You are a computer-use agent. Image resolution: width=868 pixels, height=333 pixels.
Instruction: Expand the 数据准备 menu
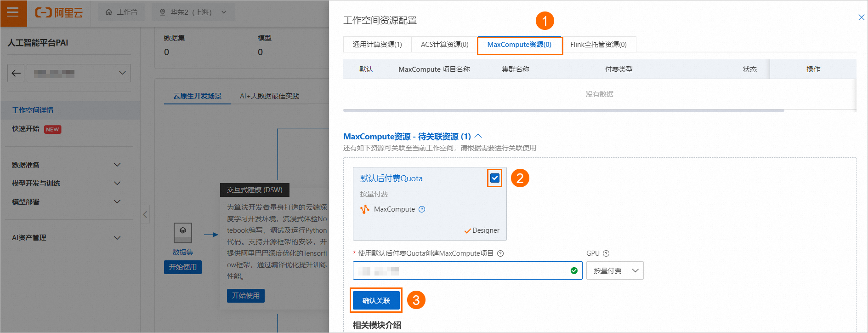pyautogui.click(x=67, y=165)
